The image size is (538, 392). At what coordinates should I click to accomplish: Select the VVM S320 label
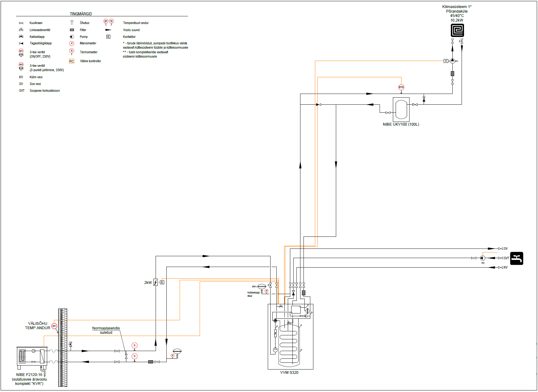tap(289, 373)
